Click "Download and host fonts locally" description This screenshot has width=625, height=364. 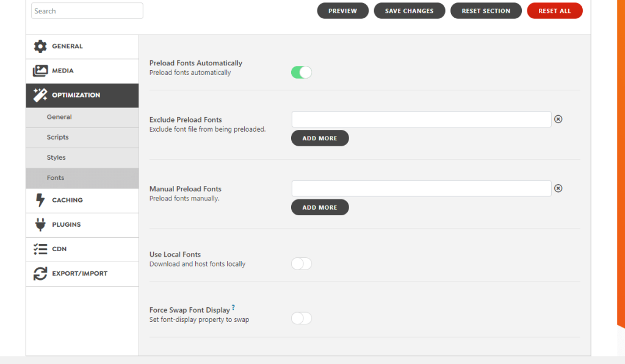click(x=197, y=264)
